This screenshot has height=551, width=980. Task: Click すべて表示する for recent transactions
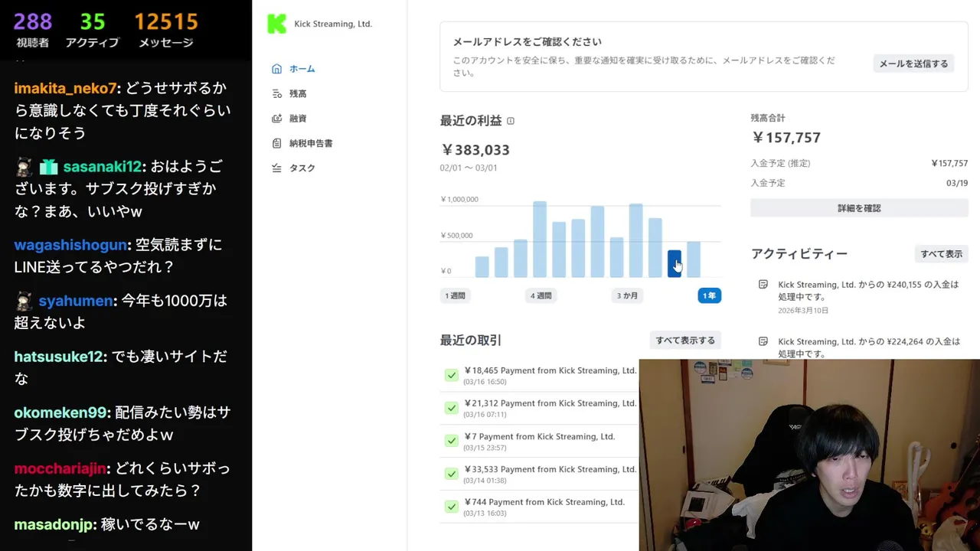pyautogui.click(x=685, y=341)
